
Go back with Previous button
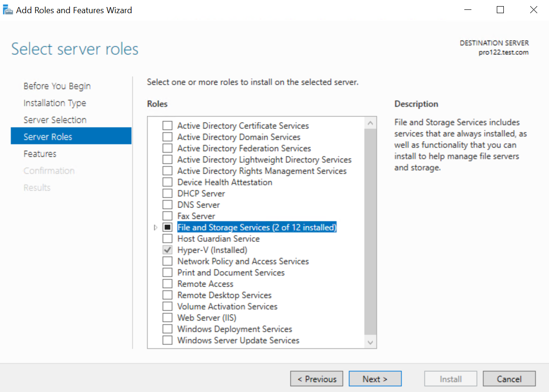pyautogui.click(x=317, y=379)
